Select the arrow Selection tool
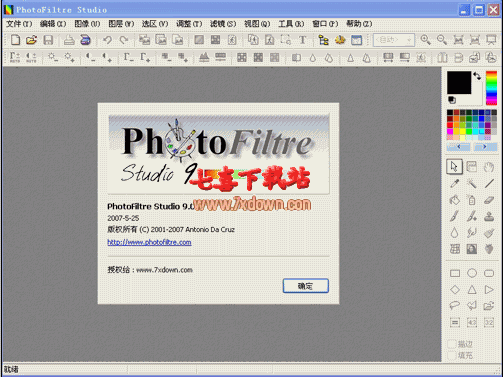The width and height of the screenshot is (503, 377). point(454,166)
